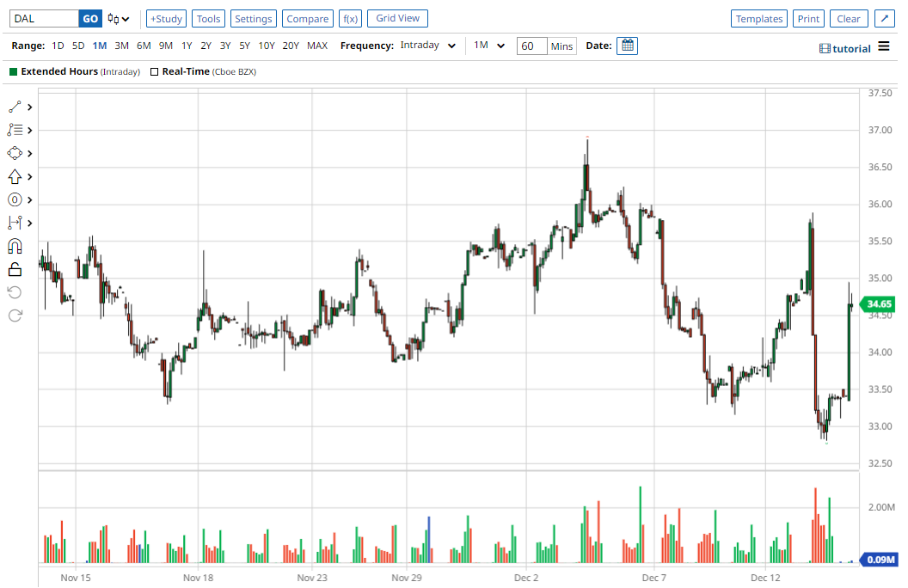Click the expand chart arrow icon
The height and width of the screenshot is (588, 908).
tap(884, 19)
